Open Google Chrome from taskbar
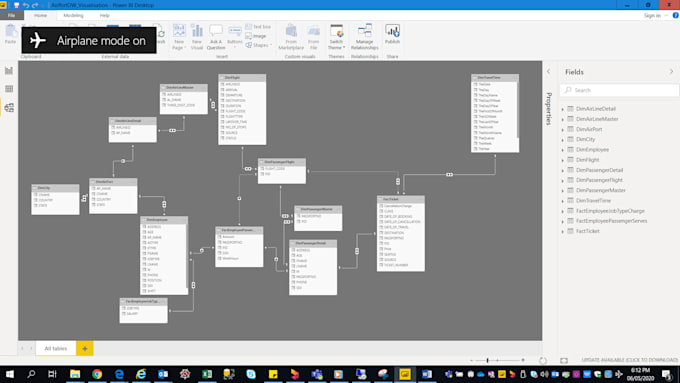The height and width of the screenshot is (383, 680). pyautogui.click(x=97, y=374)
